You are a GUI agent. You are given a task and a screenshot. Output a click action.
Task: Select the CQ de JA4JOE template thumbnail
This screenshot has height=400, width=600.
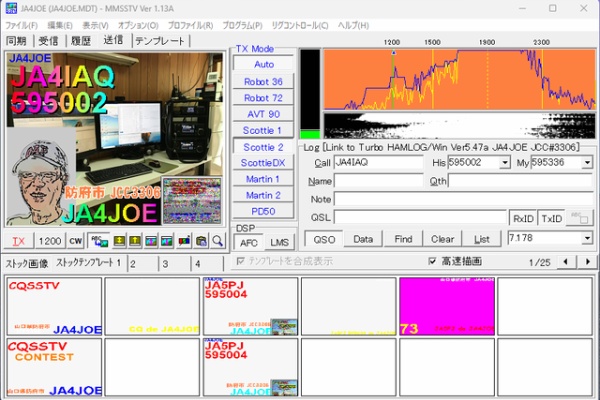[x=152, y=307]
